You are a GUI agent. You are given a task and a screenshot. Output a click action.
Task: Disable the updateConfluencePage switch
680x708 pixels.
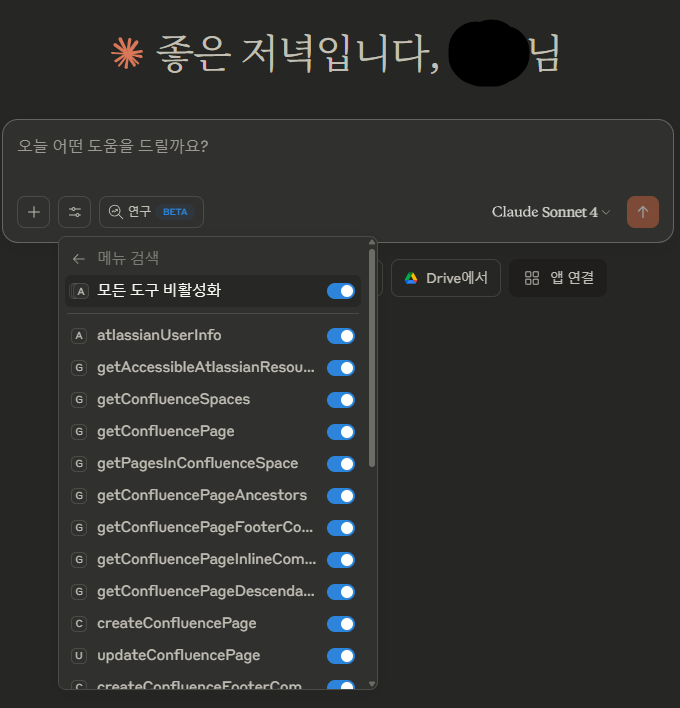pos(341,656)
